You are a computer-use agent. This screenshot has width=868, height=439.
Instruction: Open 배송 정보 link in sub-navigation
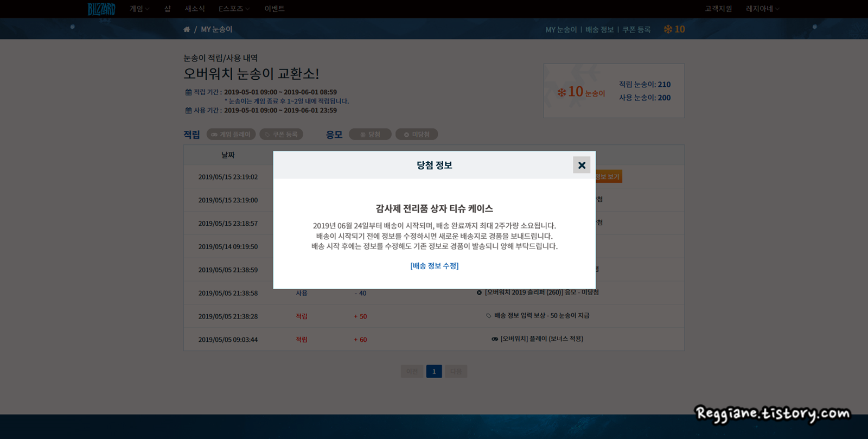[599, 30]
